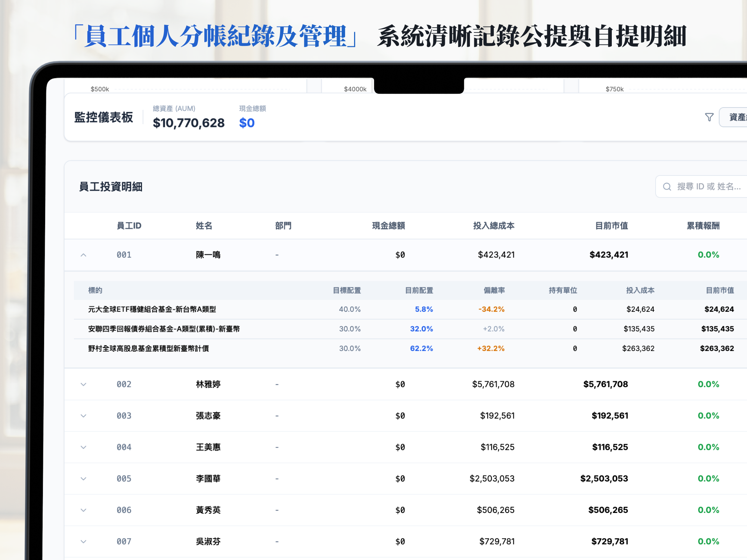Click market value $5,761,708 in bold
The image size is (747, 560).
(x=605, y=385)
